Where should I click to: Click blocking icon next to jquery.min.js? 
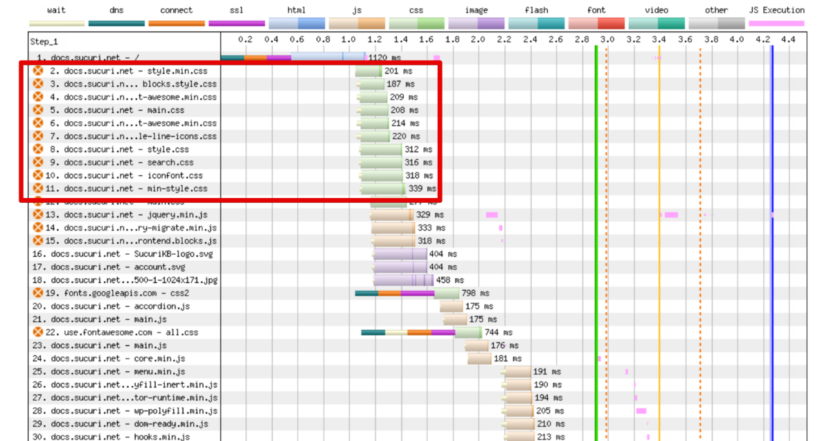(38, 215)
